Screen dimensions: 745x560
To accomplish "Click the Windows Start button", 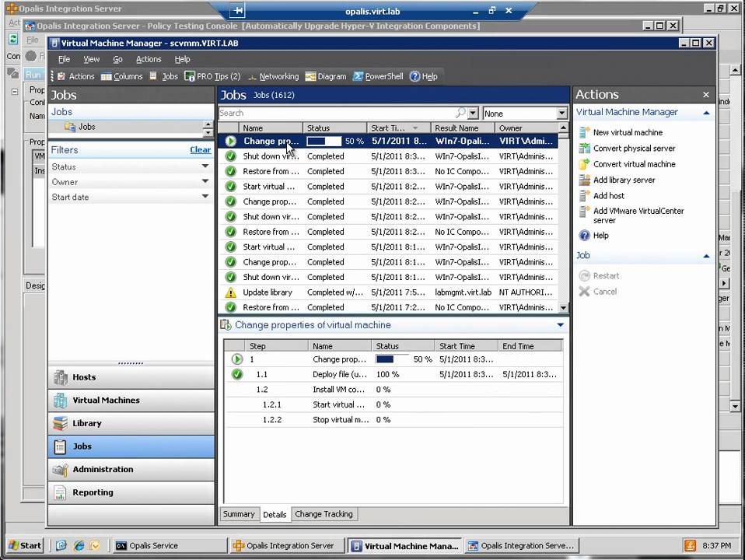I will (25, 545).
